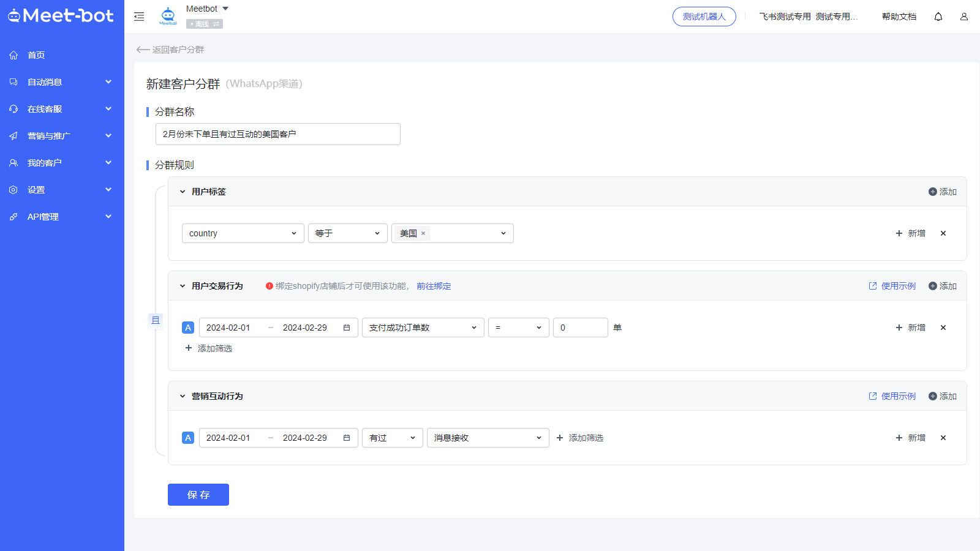The width and height of the screenshot is (980, 551).
Task: Click the notification bell icon
Action: 938,17
